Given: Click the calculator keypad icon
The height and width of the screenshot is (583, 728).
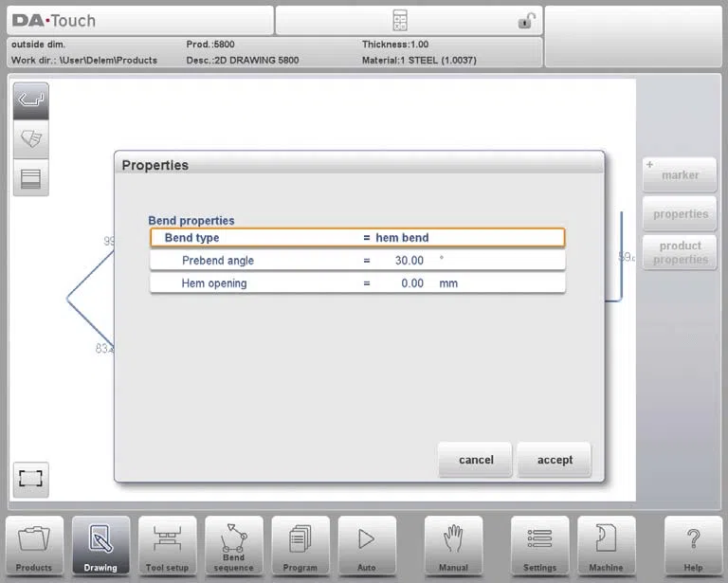Looking at the screenshot, I should (400, 21).
